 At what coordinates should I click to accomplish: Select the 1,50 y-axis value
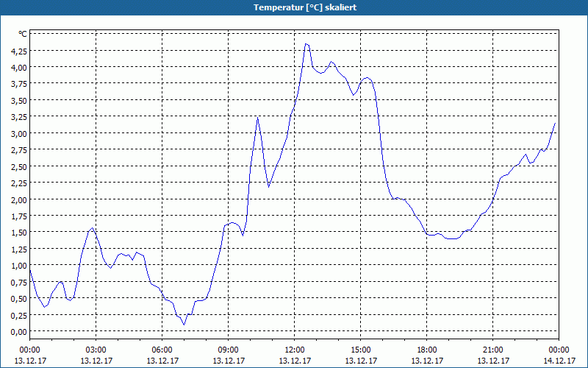(20, 233)
